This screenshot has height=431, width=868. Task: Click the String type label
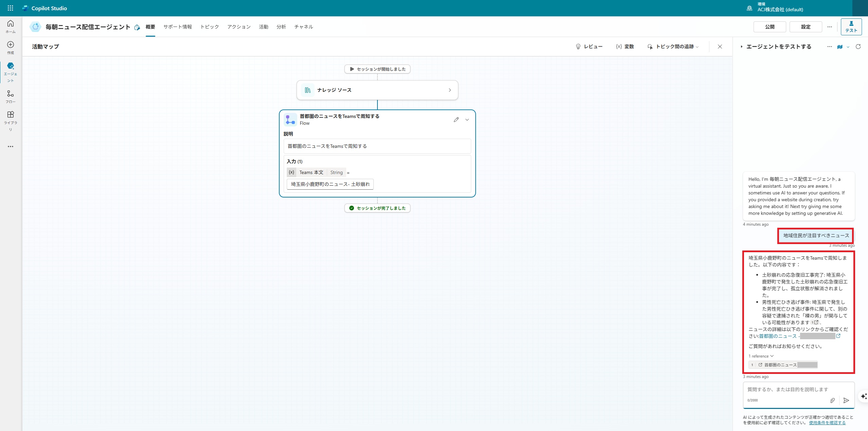point(336,172)
